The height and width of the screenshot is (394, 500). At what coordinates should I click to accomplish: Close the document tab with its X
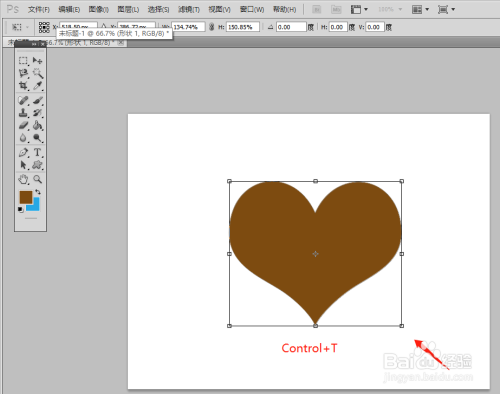[x=121, y=43]
